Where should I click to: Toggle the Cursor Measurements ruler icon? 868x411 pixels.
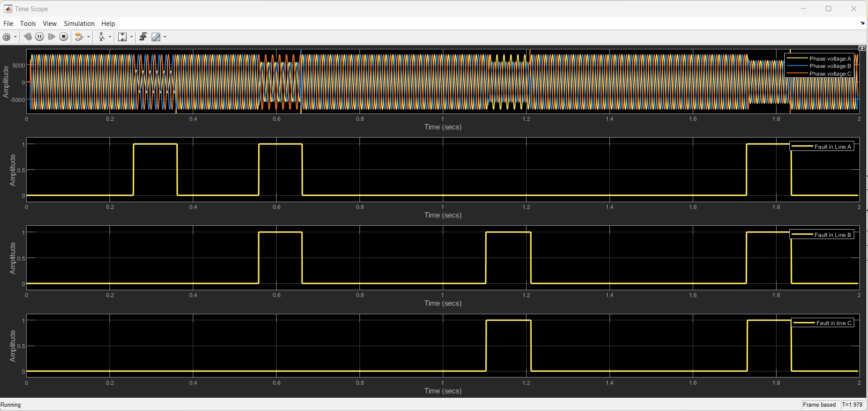pyautogui.click(x=156, y=37)
